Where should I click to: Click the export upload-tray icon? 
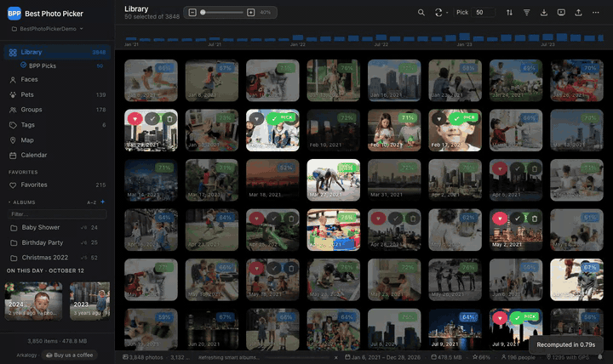click(x=578, y=13)
